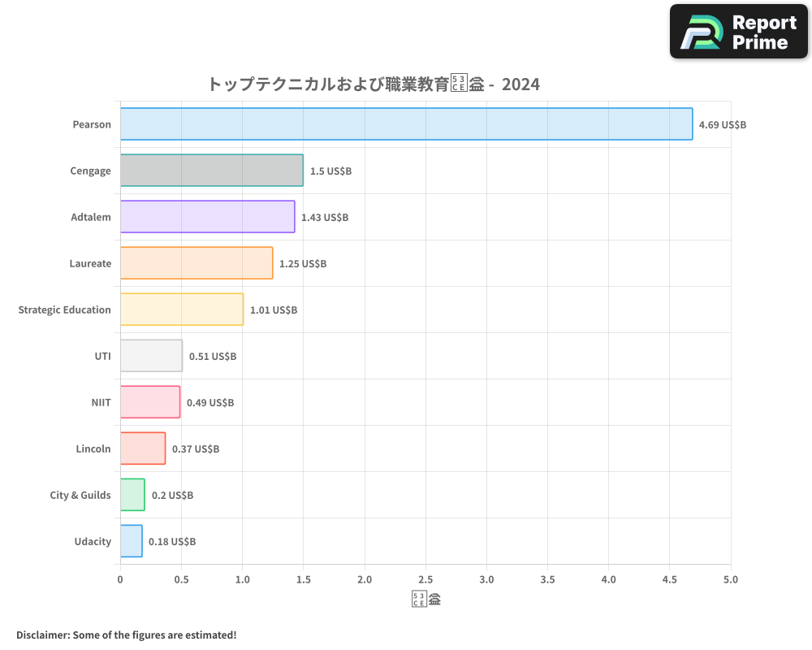Click the Report Prime logo icon
The width and height of the screenshot is (812, 650).
[700, 32]
